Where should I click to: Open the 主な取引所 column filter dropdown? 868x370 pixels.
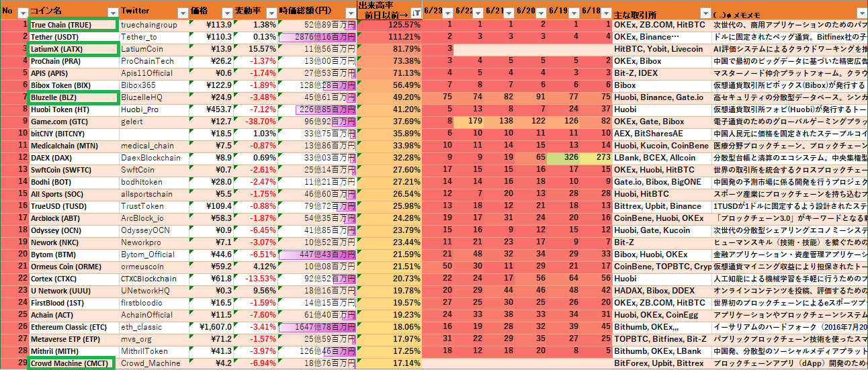tap(705, 13)
